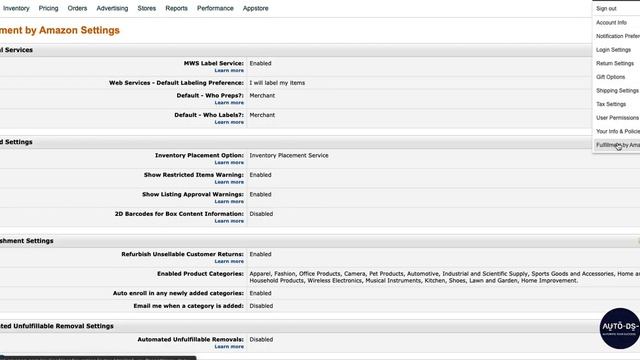Select Login Settings in dropdown list
This screenshot has width=640, height=360.
click(613, 50)
